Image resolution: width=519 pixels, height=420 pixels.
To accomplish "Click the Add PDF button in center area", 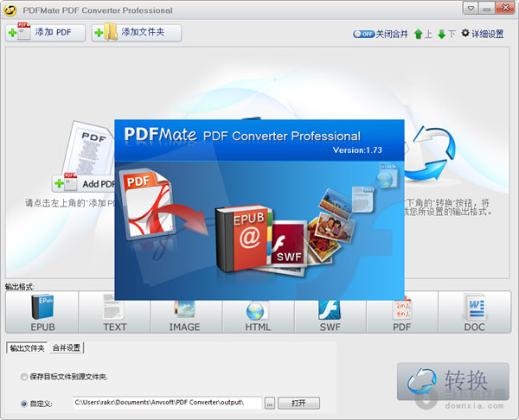I will tap(83, 183).
